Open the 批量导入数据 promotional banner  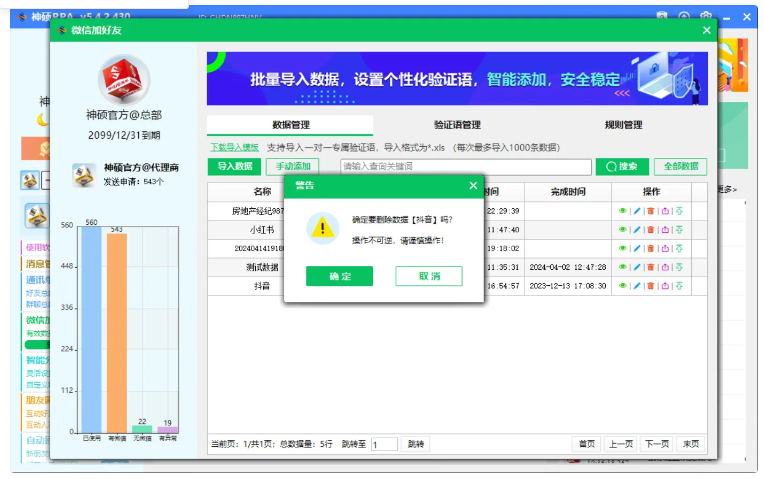pos(457,78)
